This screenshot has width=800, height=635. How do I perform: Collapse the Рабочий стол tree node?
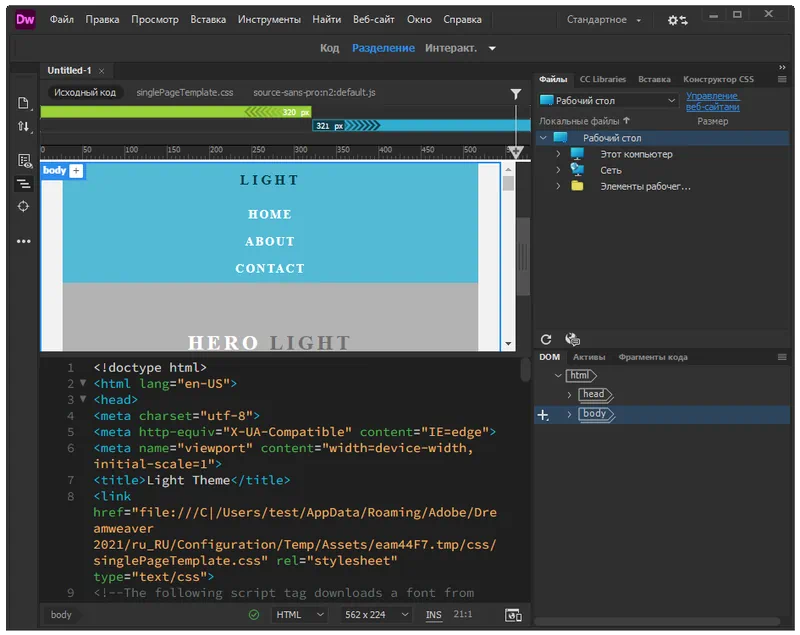543,138
